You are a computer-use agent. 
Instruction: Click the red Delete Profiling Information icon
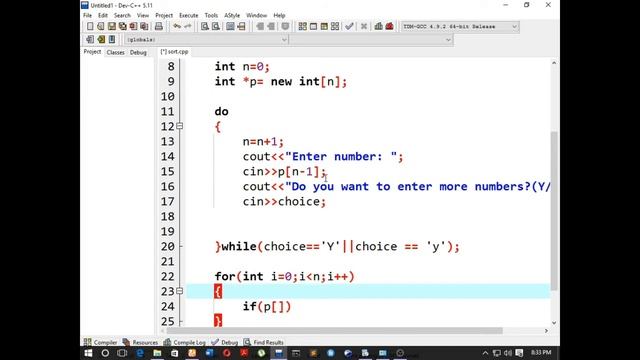click(x=389, y=27)
